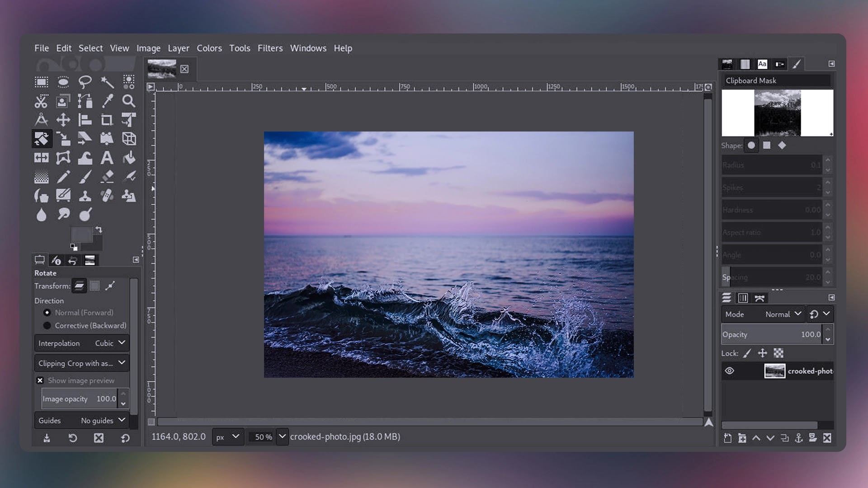This screenshot has height=488, width=868.
Task: Activate the 3D Transform cube tool
Action: point(129,139)
